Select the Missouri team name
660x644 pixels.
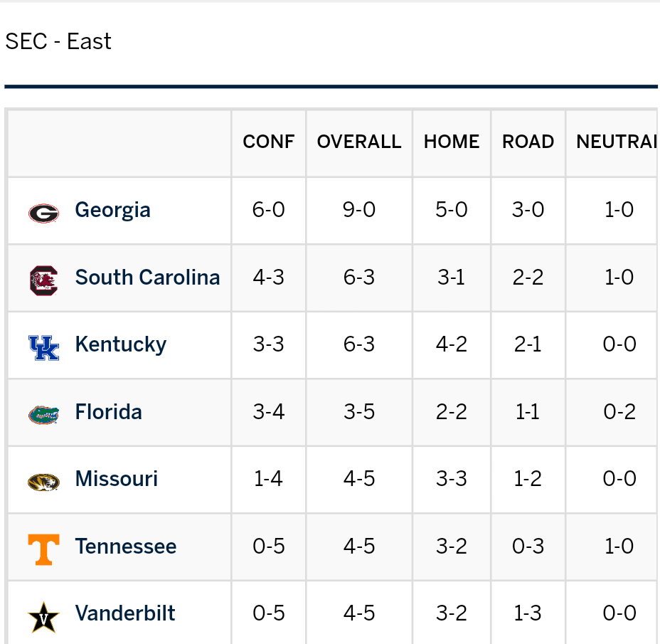(116, 479)
